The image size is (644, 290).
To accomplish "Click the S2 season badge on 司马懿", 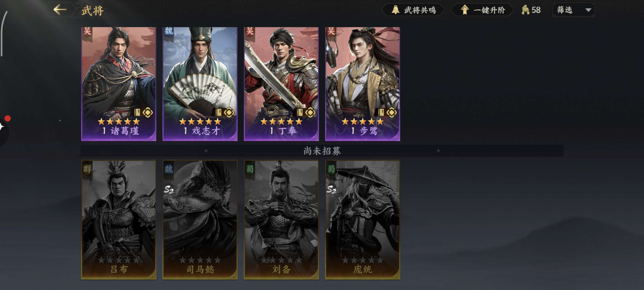I will tap(169, 190).
